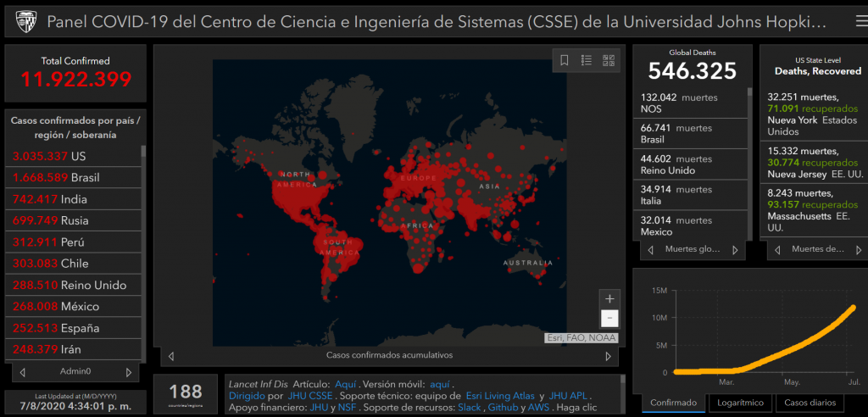Click the 44.602 muertes Reino Unido entry
This screenshot has width=868, height=417.
[690, 164]
